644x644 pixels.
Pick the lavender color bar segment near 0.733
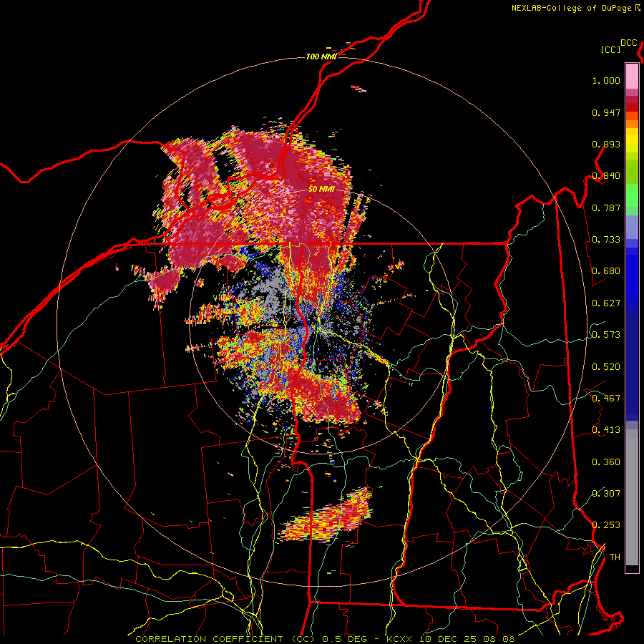click(x=632, y=227)
